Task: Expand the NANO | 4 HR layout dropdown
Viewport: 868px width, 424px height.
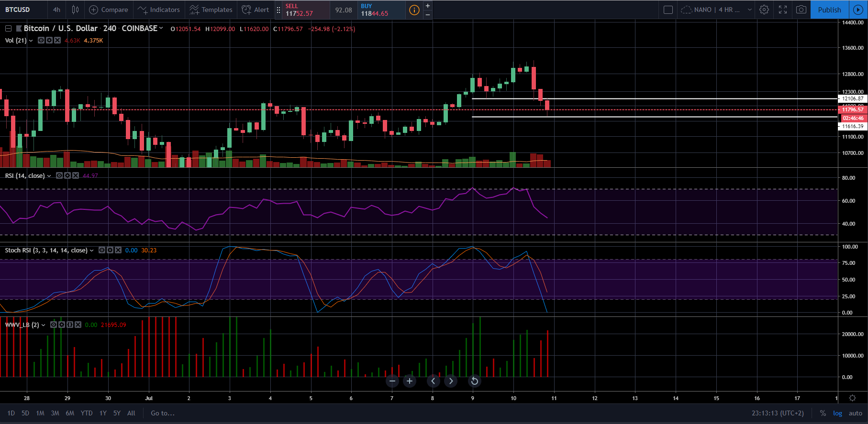Action: [x=749, y=10]
